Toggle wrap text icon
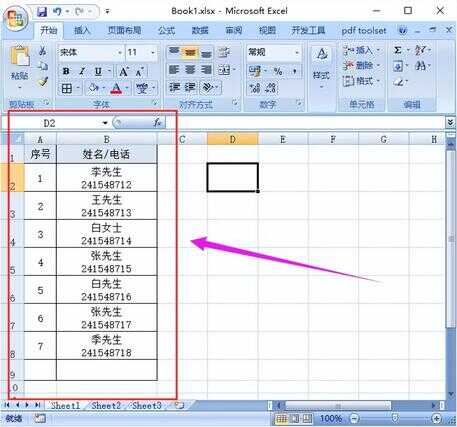The image size is (457, 427). tap(224, 52)
